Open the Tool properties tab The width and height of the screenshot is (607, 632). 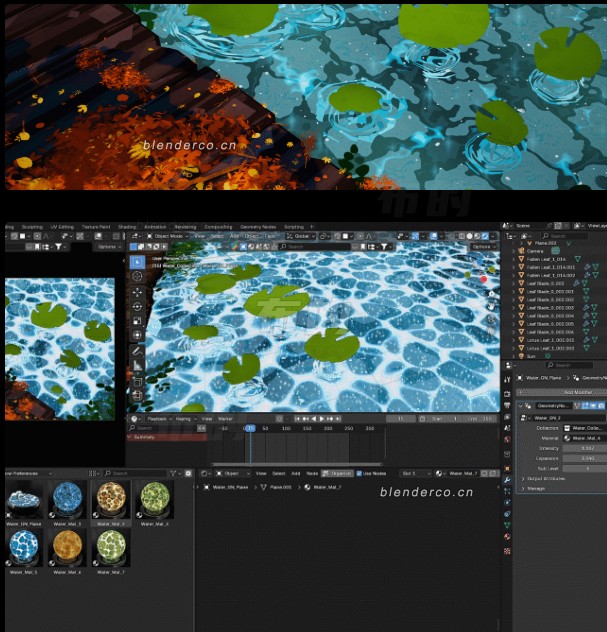[x=507, y=379]
